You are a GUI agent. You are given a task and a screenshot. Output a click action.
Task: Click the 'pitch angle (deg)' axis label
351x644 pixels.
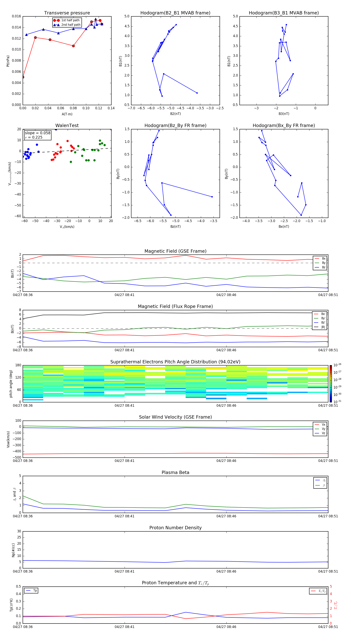(11, 383)
